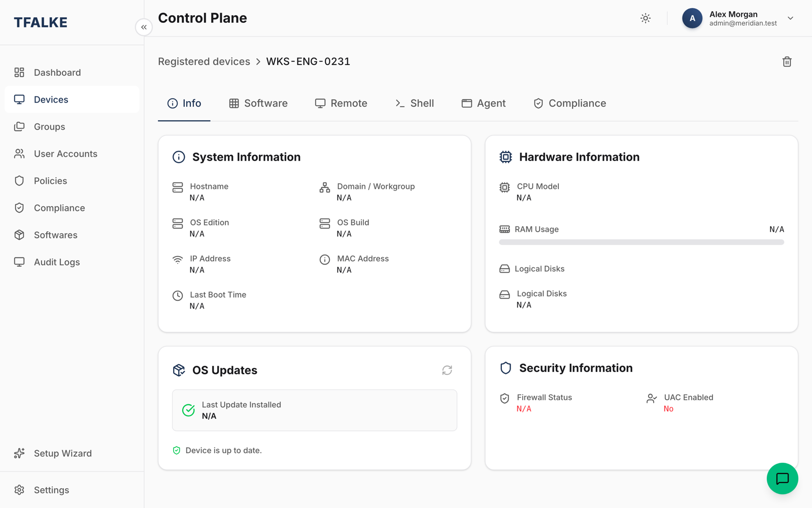Open the Alex Morgan account dropdown chevron
Screen dimensions: 812x508
coord(790,18)
